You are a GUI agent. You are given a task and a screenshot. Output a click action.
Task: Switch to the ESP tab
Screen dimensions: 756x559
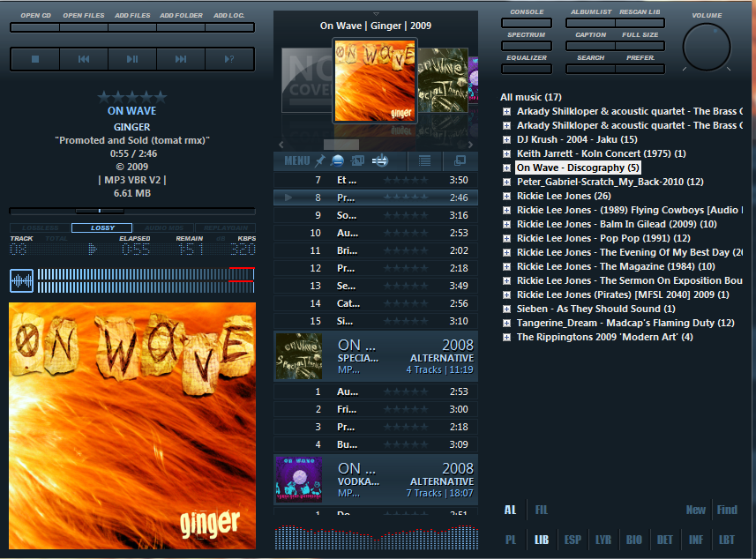point(573,540)
